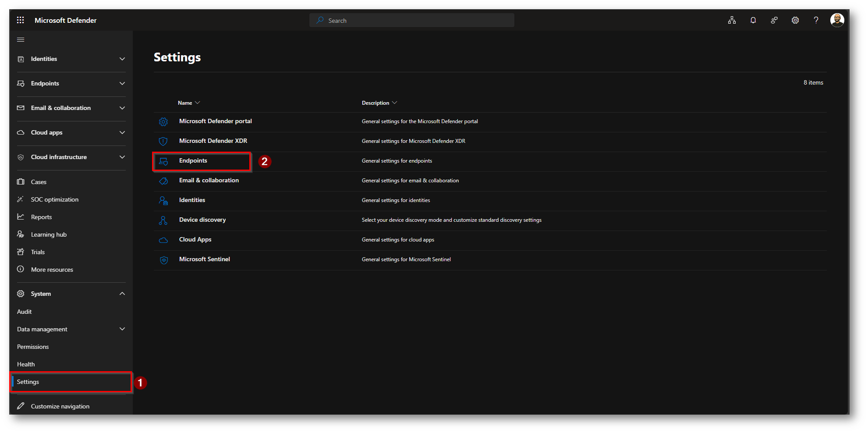Click the Microsoft Defender XDR shield icon
The width and height of the screenshot is (868, 433).
tap(163, 142)
